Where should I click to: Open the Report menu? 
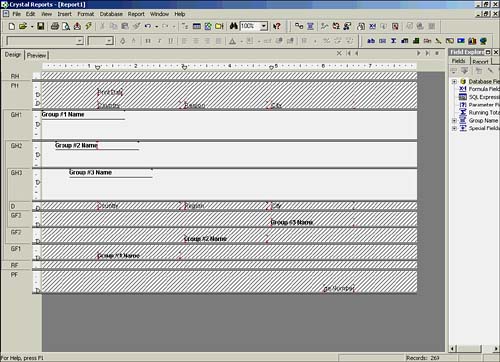click(136, 14)
